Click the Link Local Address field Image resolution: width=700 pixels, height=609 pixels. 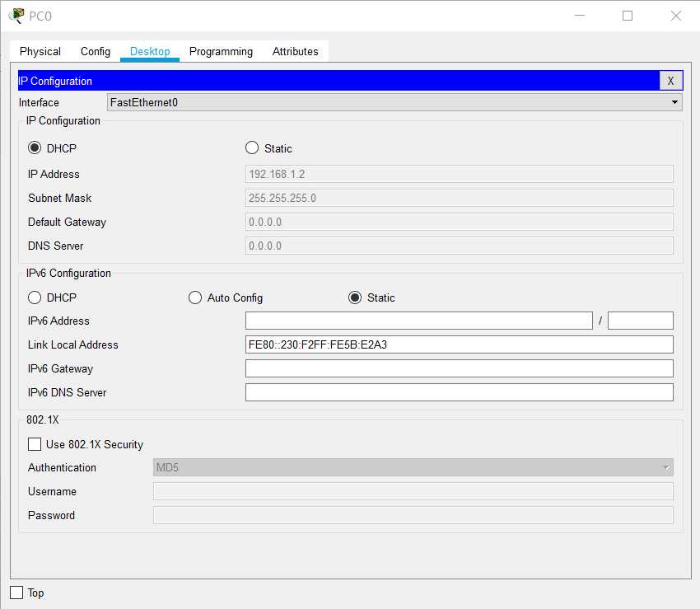pos(459,344)
